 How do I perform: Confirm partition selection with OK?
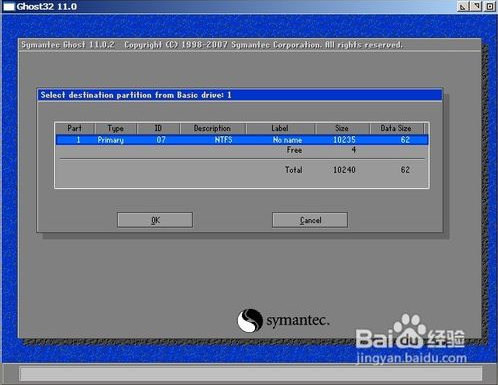(155, 220)
